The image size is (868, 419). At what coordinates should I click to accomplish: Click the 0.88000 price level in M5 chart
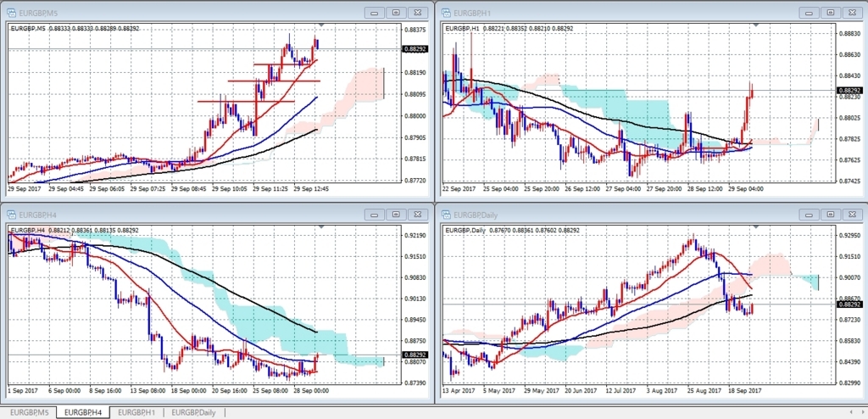tap(415, 116)
